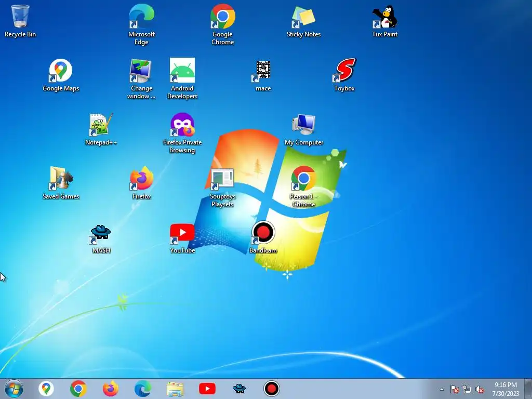Click the muted volume speaker tray icon
This screenshot has width=532, height=399.
click(480, 389)
